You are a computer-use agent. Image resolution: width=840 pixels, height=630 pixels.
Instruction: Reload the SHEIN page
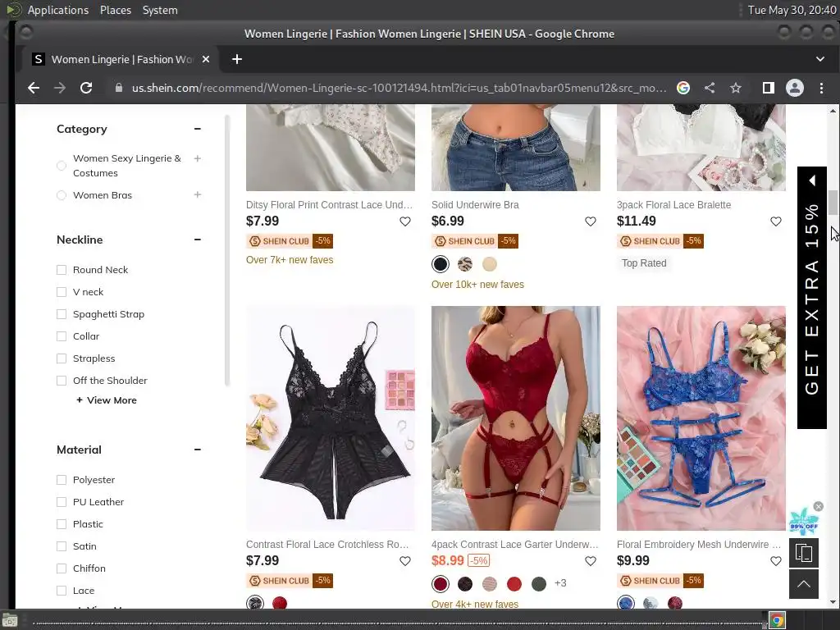point(85,88)
